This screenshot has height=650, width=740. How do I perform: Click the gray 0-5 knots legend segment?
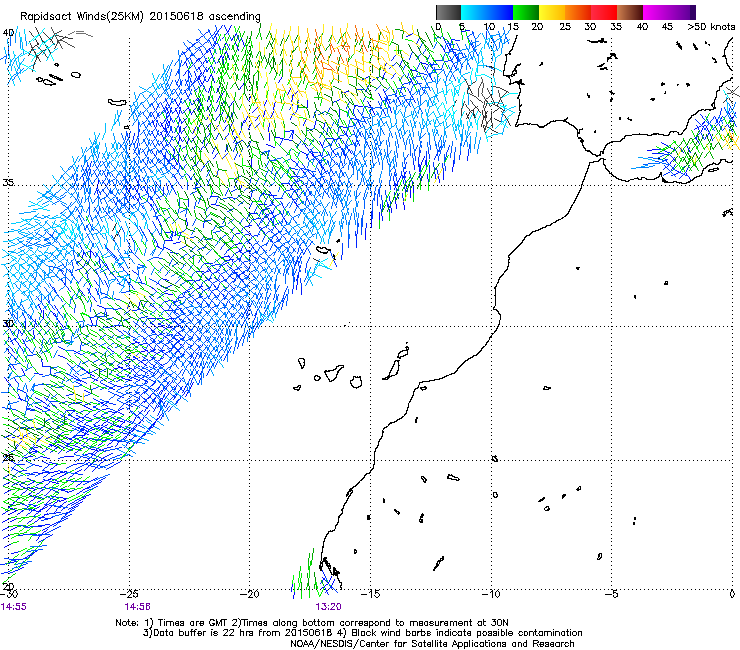pyautogui.click(x=448, y=12)
